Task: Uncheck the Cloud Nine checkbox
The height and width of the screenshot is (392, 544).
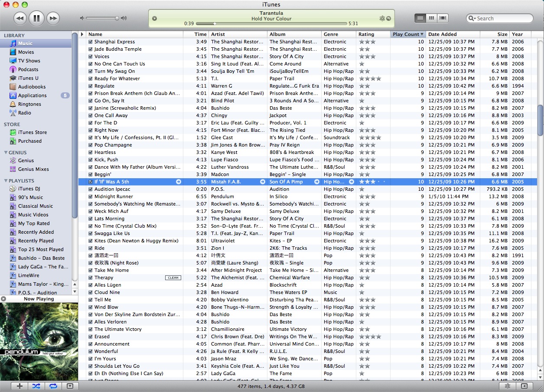Action: tap(91, 292)
